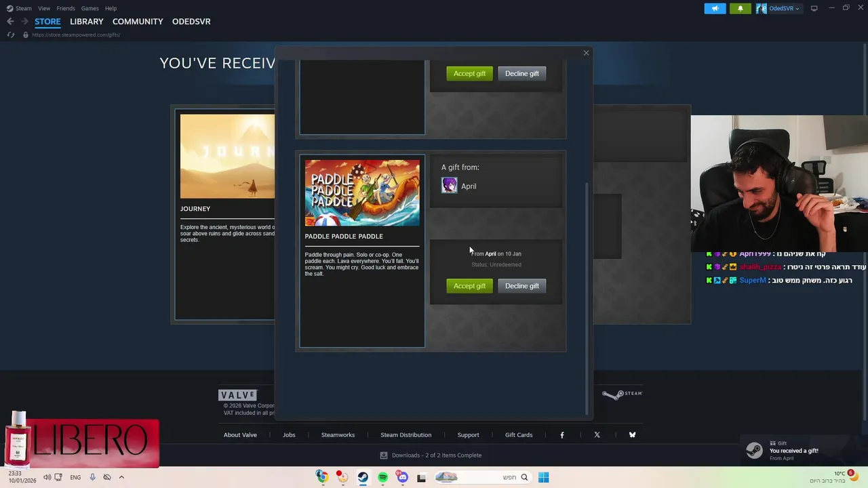Click April's avatar in gift sender box
The image size is (868, 488).
(x=449, y=186)
